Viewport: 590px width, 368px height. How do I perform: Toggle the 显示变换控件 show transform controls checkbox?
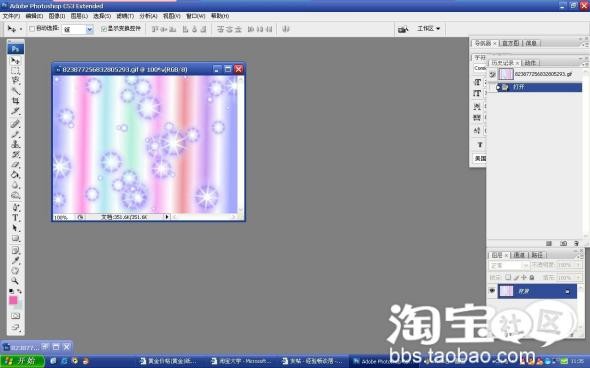pos(104,29)
